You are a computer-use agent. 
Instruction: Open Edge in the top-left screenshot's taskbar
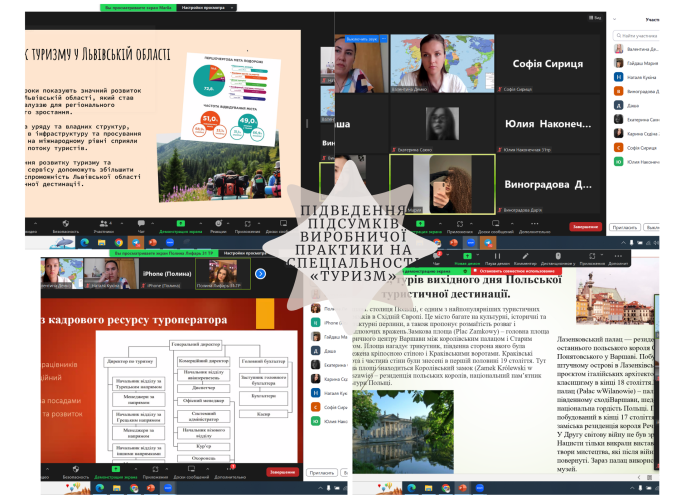pos(84,242)
